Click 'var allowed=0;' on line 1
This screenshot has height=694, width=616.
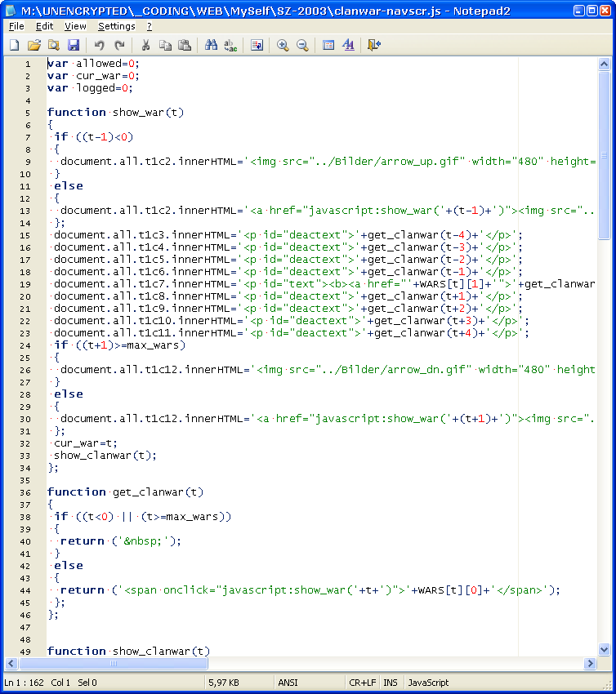coord(93,64)
